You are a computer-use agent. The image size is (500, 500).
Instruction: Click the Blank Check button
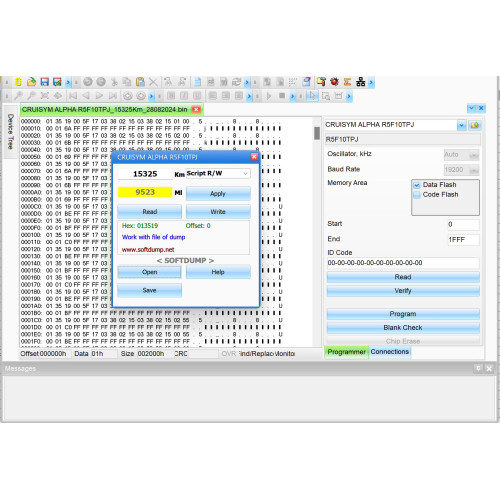click(x=403, y=328)
